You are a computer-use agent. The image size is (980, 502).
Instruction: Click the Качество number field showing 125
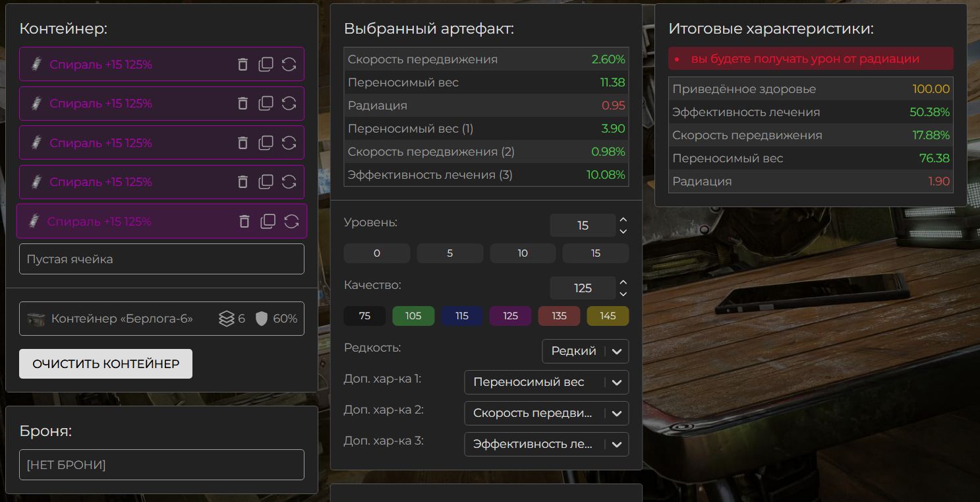583,288
